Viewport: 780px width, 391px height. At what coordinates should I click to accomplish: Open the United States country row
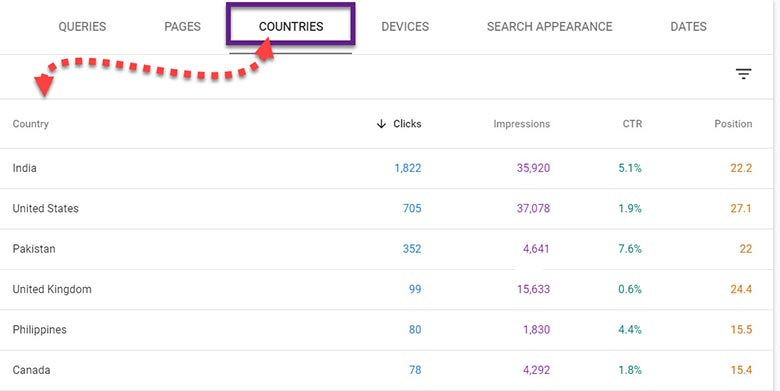386,208
